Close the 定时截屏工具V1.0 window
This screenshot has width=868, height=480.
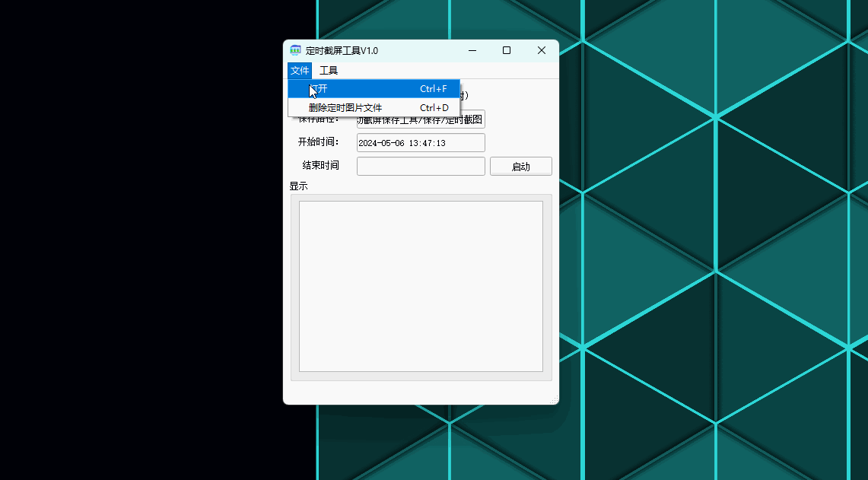click(x=542, y=50)
